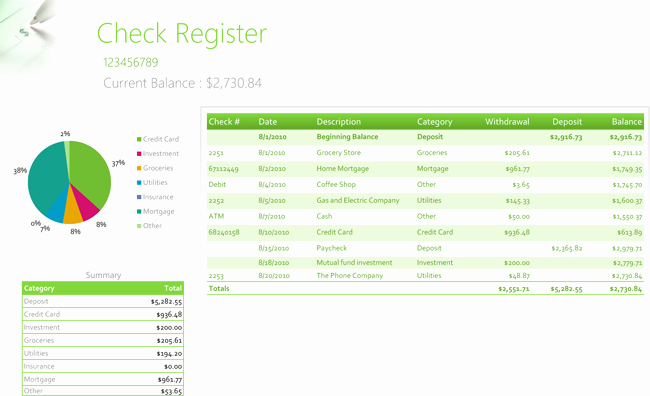
Task: Select the Deposit row in Summary table
Action: pos(103,301)
